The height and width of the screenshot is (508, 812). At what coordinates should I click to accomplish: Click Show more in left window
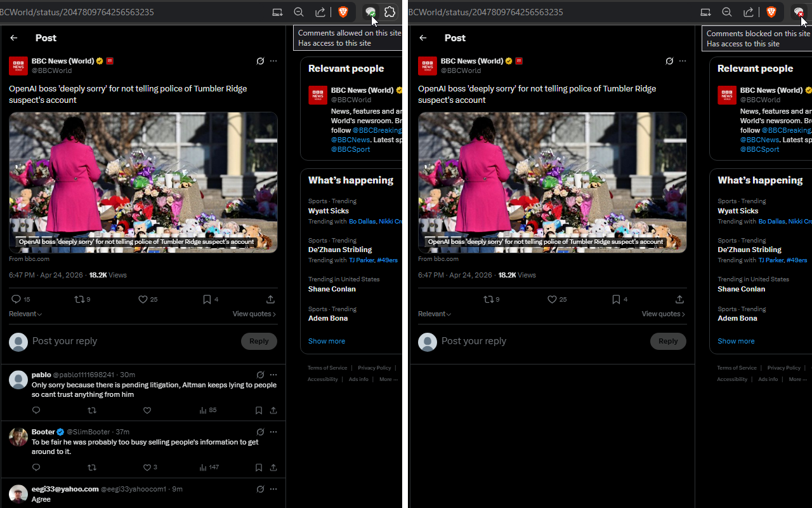tap(327, 341)
